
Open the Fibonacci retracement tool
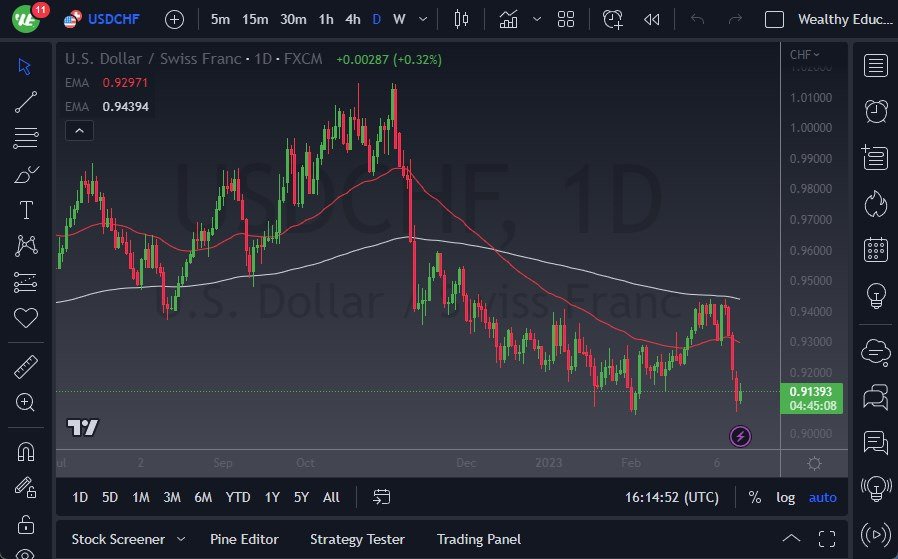(26, 137)
